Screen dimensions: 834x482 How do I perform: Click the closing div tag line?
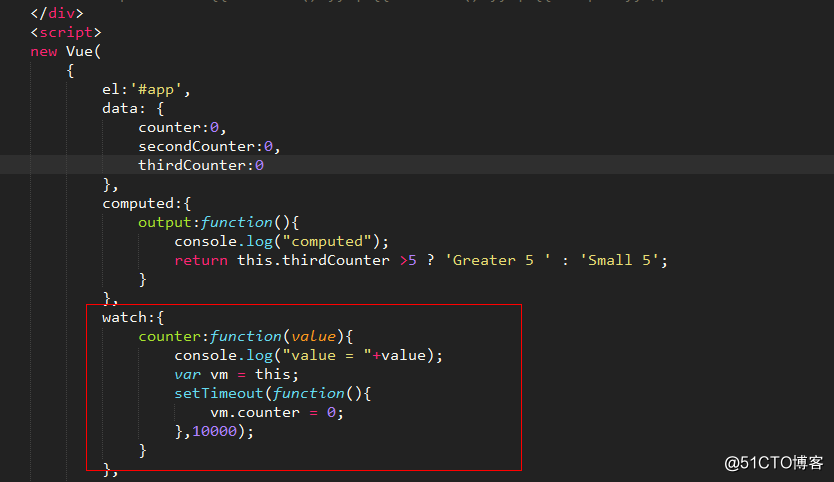coord(57,13)
